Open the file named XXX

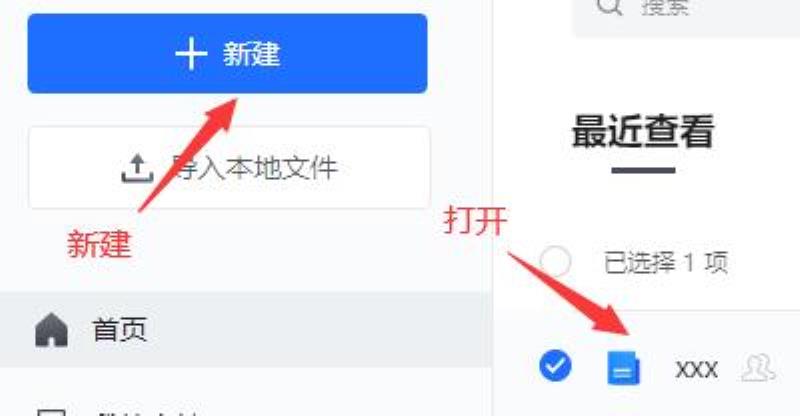coord(696,369)
